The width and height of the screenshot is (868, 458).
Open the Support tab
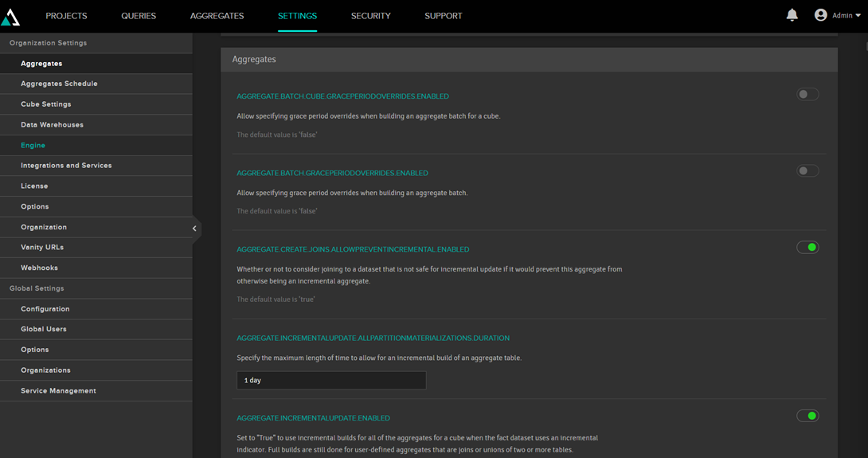(443, 16)
